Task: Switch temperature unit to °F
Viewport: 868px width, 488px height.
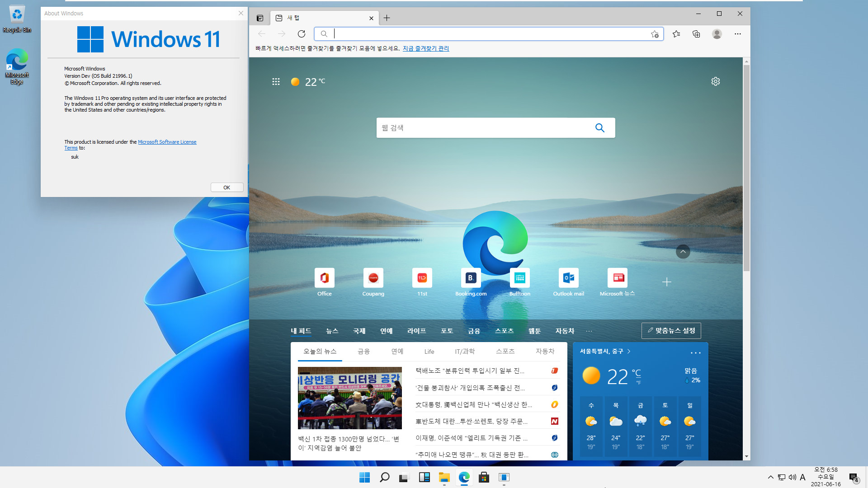Action: (x=638, y=383)
